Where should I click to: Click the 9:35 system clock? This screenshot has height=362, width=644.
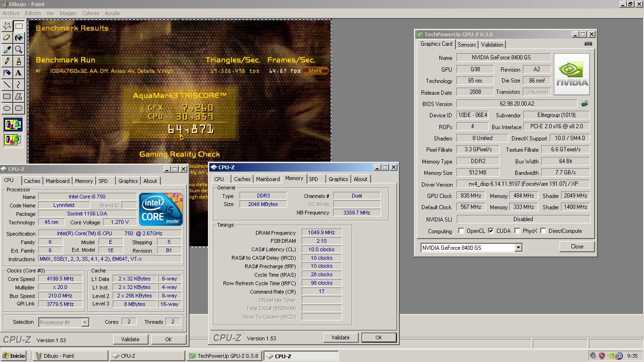tap(632, 356)
